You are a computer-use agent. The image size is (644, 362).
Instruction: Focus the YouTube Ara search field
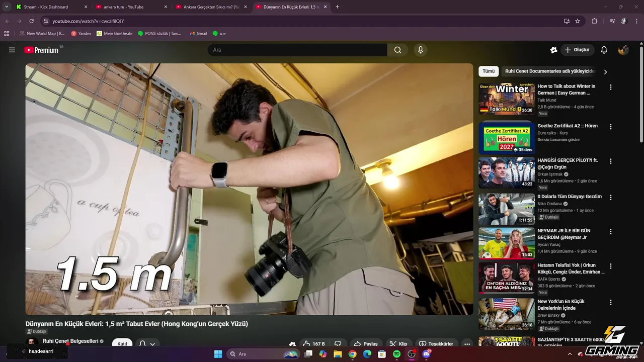pyautogui.click(x=297, y=50)
